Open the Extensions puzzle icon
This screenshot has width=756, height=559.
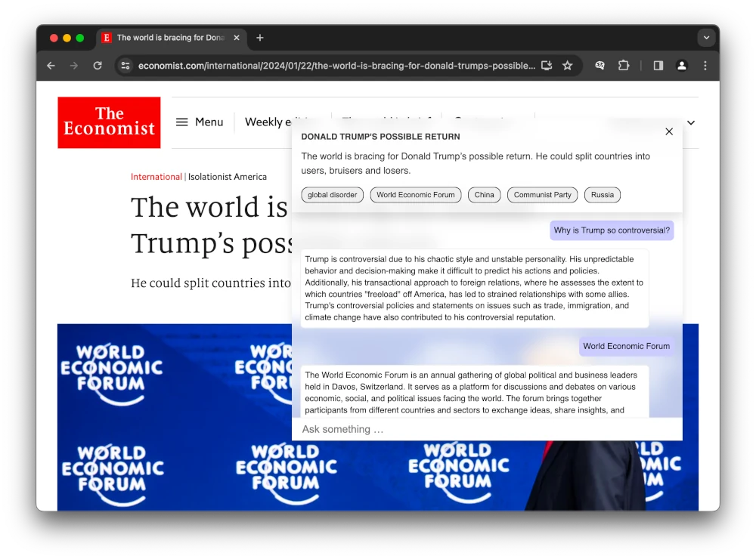coord(624,66)
